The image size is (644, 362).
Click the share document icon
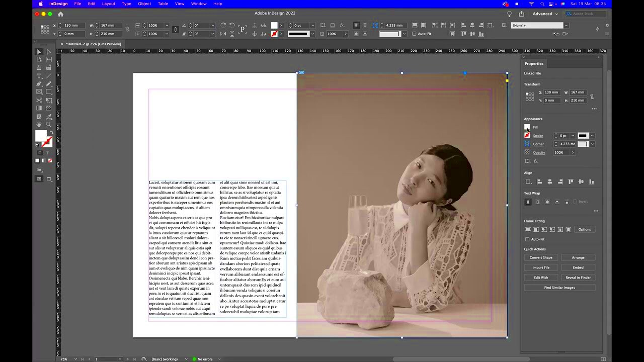tap(521, 14)
